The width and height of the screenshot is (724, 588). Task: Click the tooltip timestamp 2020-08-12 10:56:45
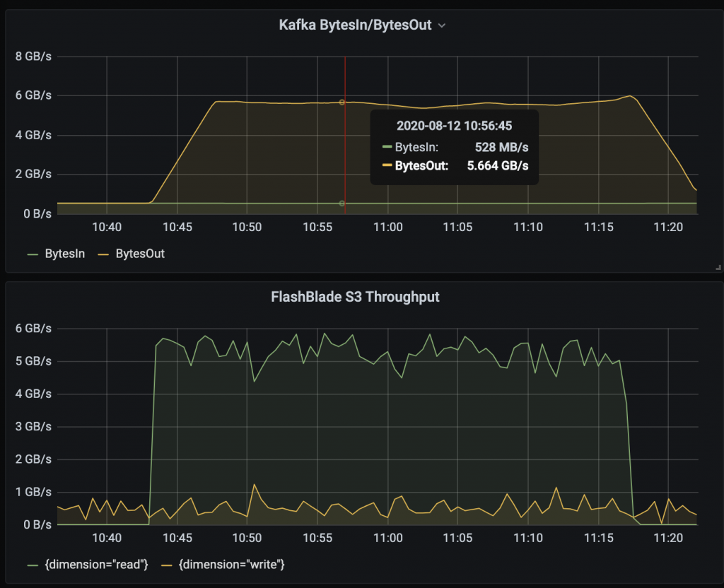coord(455,126)
